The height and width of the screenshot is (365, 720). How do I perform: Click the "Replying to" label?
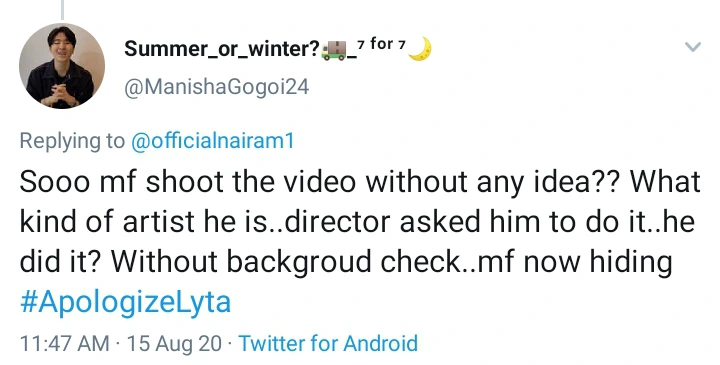point(72,141)
